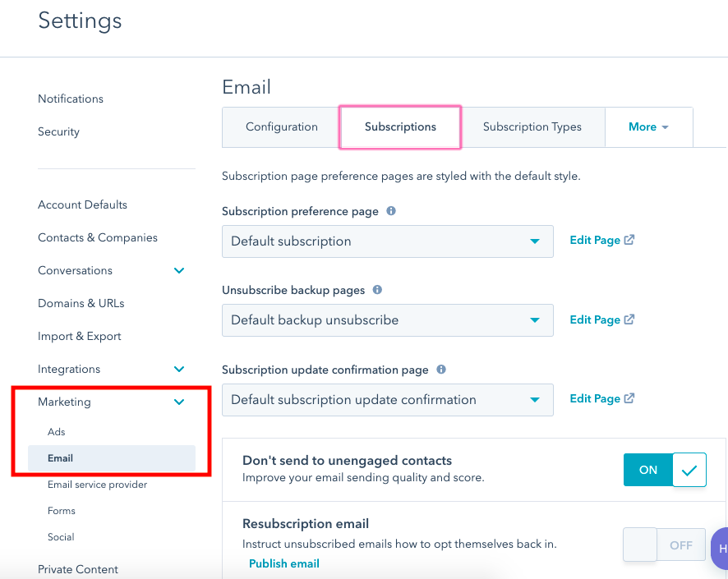
Task: Click the purple help chat bubble
Action: pos(720,548)
